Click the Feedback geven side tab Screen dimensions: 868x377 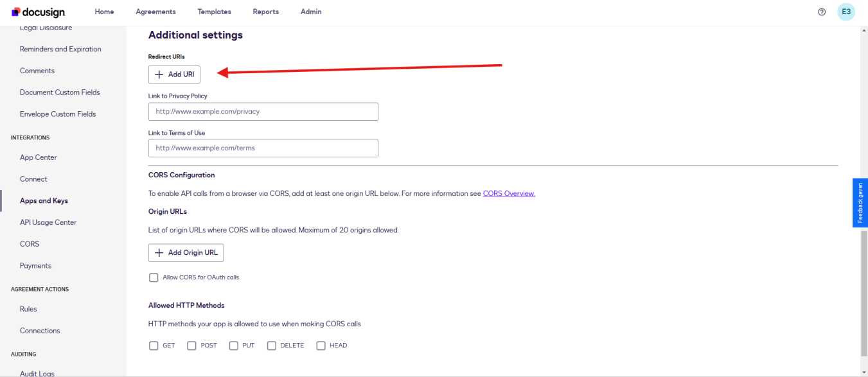(860, 203)
